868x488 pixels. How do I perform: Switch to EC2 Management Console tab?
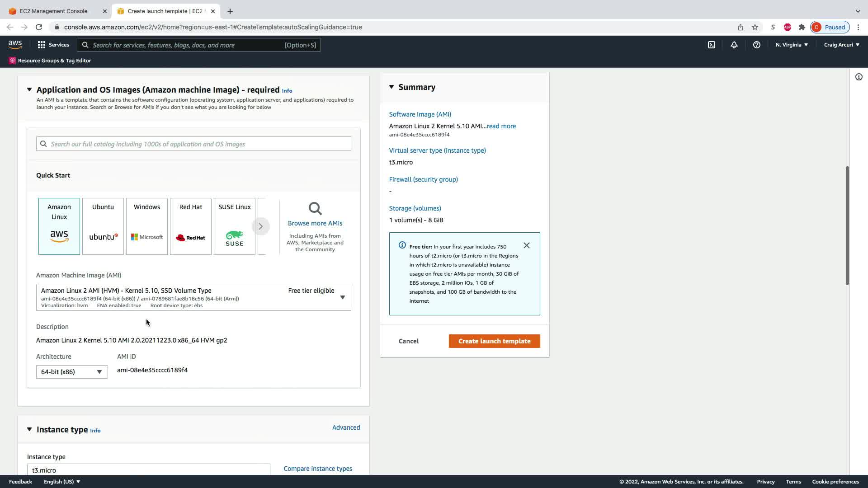tap(54, 11)
